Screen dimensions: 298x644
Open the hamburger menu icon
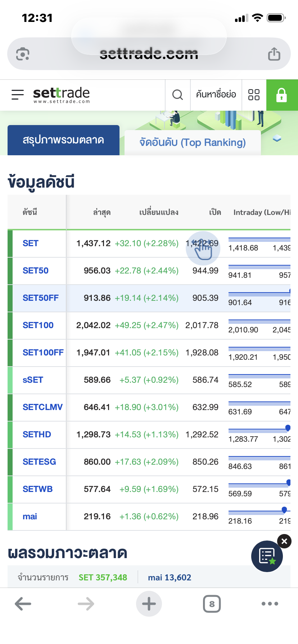coord(17,95)
